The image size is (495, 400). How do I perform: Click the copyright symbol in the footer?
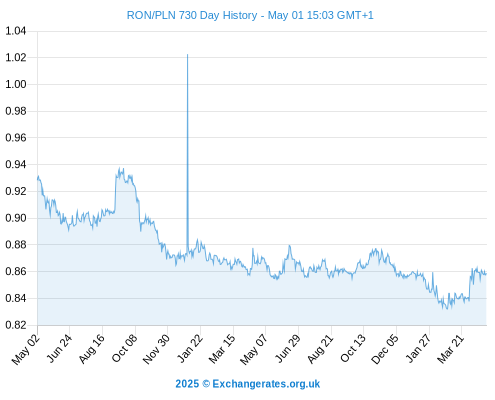click(206, 384)
